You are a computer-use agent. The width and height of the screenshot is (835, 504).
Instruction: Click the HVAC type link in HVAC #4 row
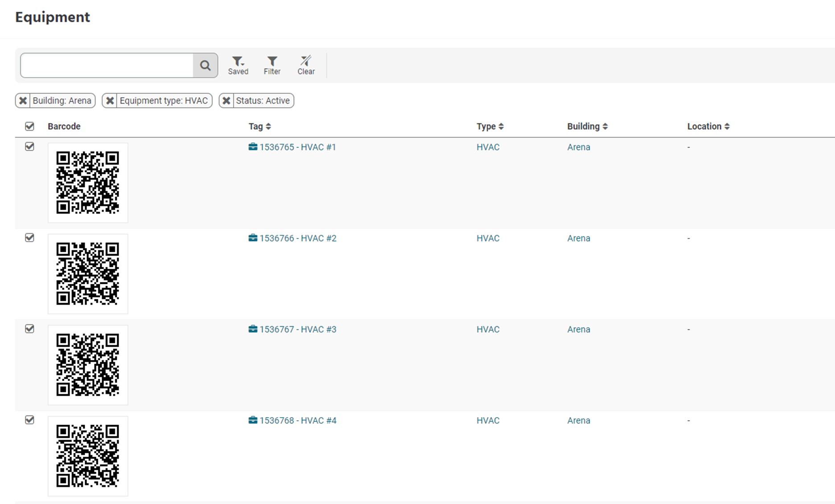coord(488,421)
